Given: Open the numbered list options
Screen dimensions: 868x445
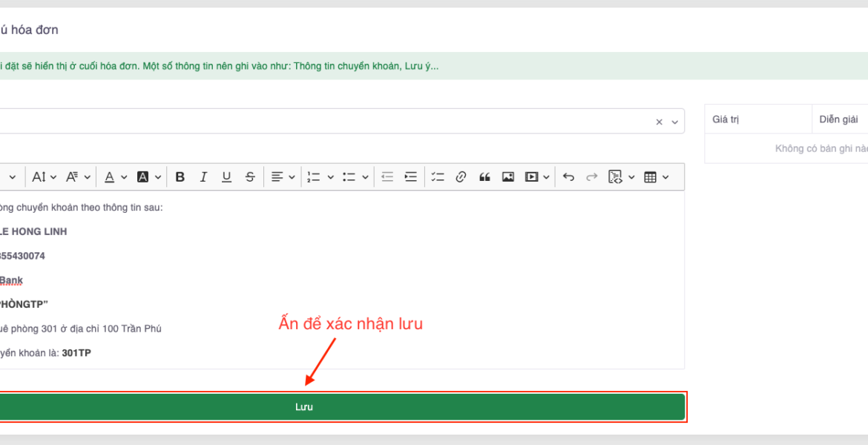Looking at the screenshot, I should click(x=320, y=177).
